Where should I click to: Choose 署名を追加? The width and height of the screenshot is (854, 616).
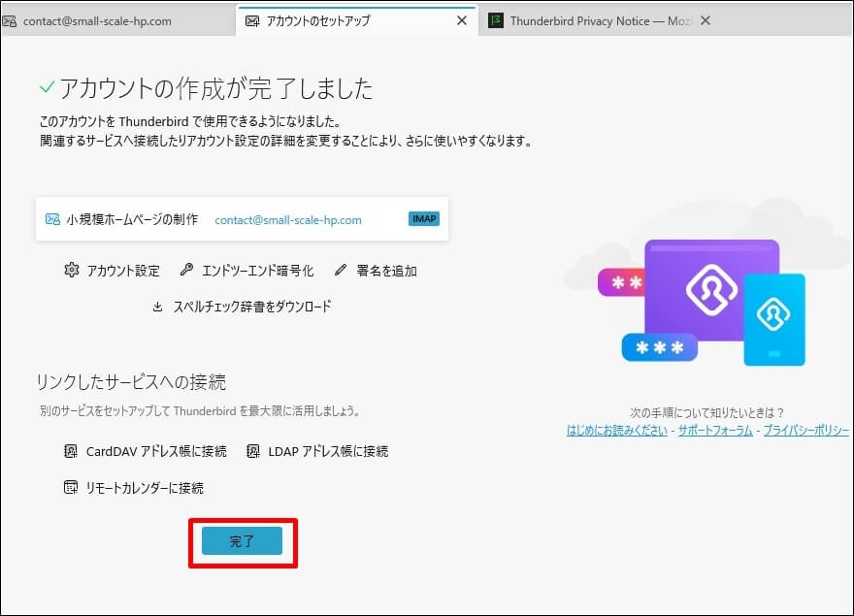[376, 271]
